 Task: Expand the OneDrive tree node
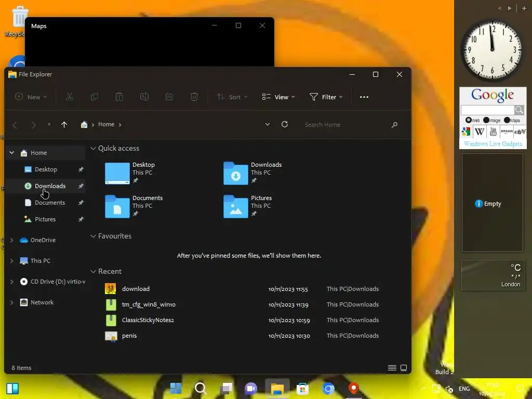[12, 240]
